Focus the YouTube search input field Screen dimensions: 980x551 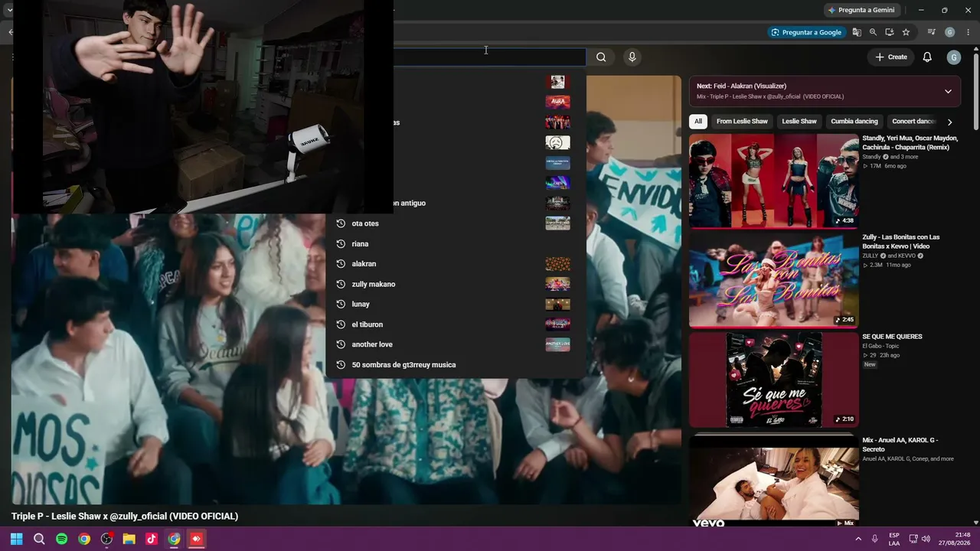pos(490,57)
